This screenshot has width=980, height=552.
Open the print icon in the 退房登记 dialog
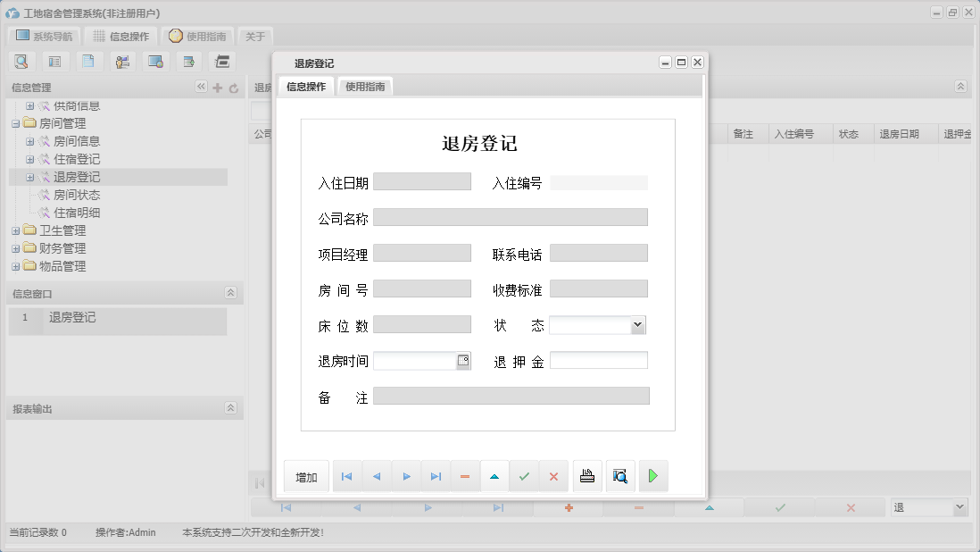[x=587, y=476]
